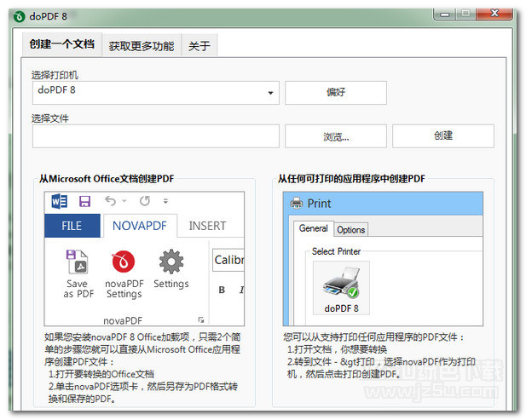Select the doPDF 8 printer icon
The image size is (526, 420).
[x=341, y=288]
